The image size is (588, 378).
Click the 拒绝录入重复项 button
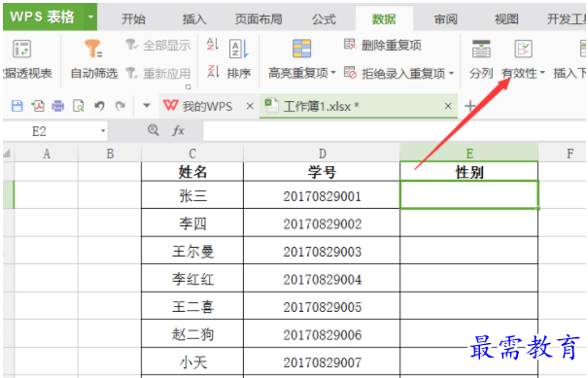[395, 73]
